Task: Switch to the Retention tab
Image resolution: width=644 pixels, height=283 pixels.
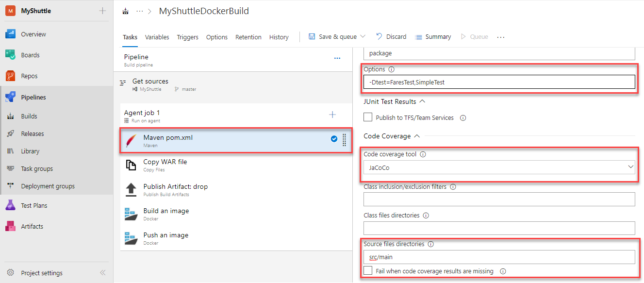Action: tap(248, 37)
